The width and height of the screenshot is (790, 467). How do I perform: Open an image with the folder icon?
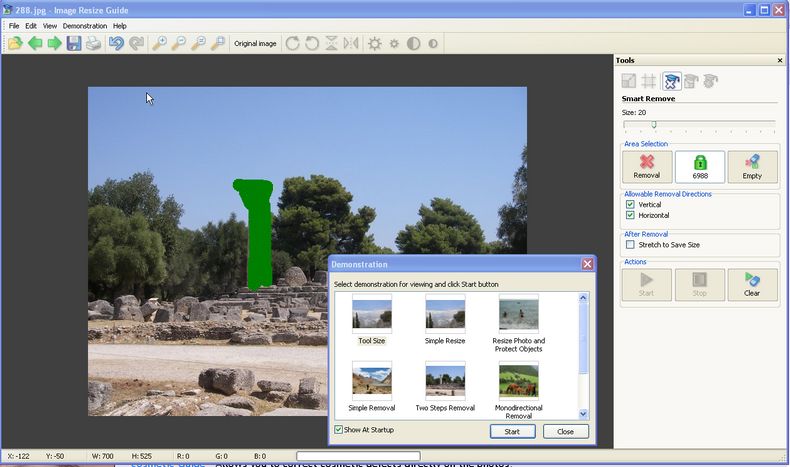point(15,44)
